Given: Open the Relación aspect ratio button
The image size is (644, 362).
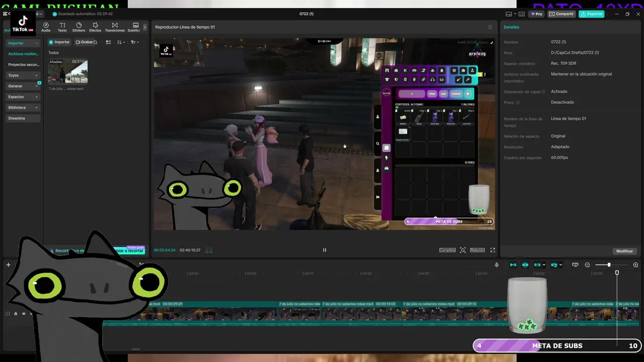Looking at the screenshot, I should coord(477,250).
